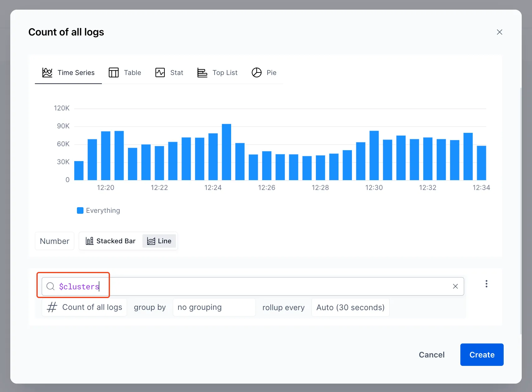Clear the query with the X icon
The height and width of the screenshot is (392, 532).
455,286
